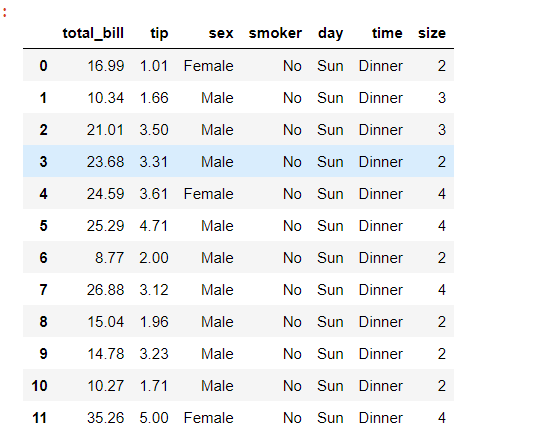Select row index 11

pyautogui.click(x=39, y=418)
